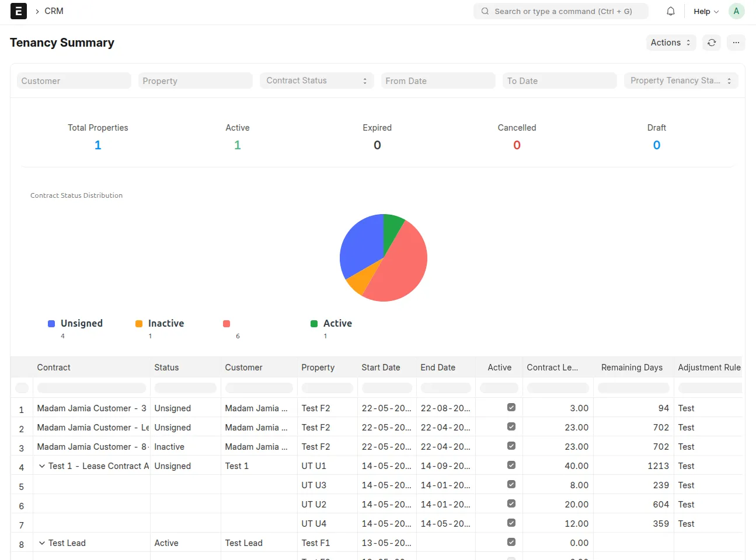Open the notifications bell
756x560 pixels.
[x=671, y=11]
